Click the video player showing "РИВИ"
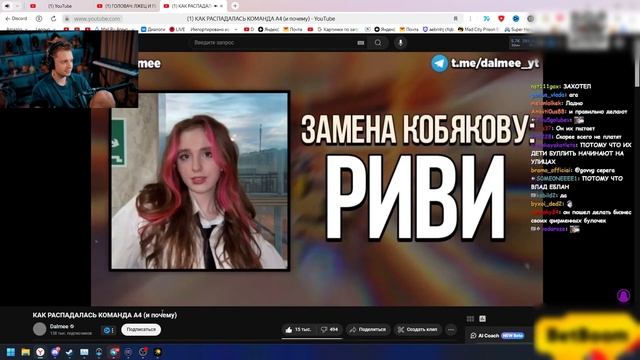Viewport: 640px width, 360px height. point(317,179)
